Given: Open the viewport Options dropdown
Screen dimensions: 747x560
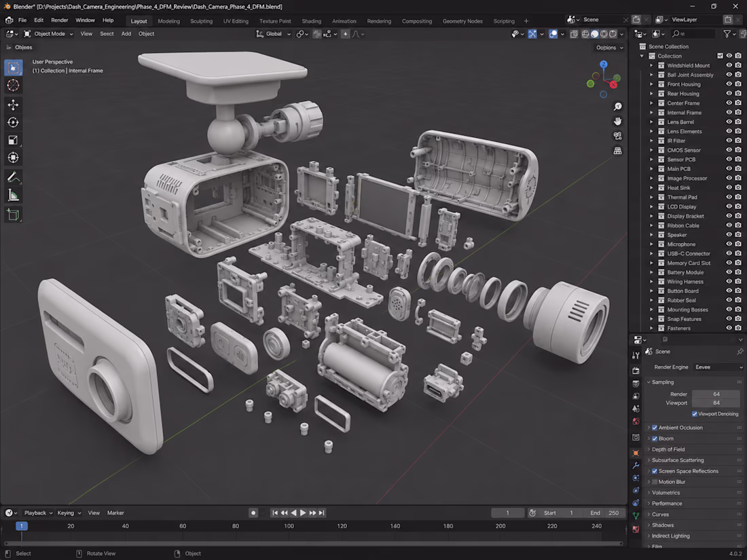Looking at the screenshot, I should tap(609, 48).
